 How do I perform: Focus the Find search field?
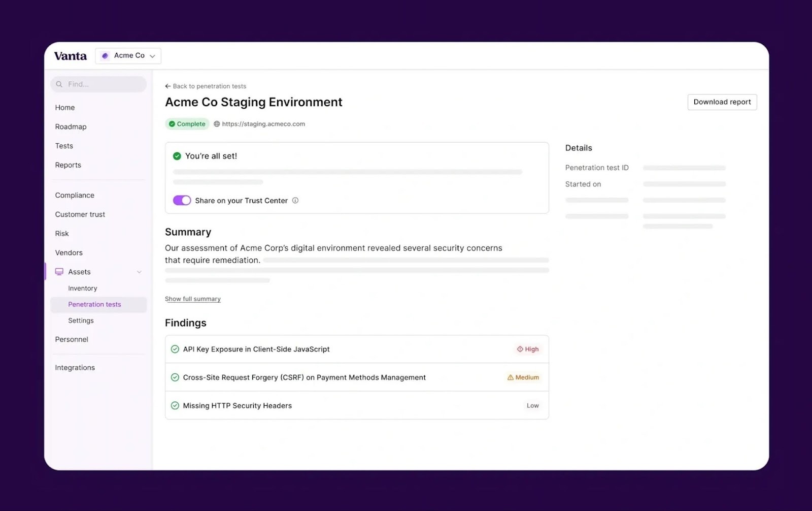click(x=98, y=84)
